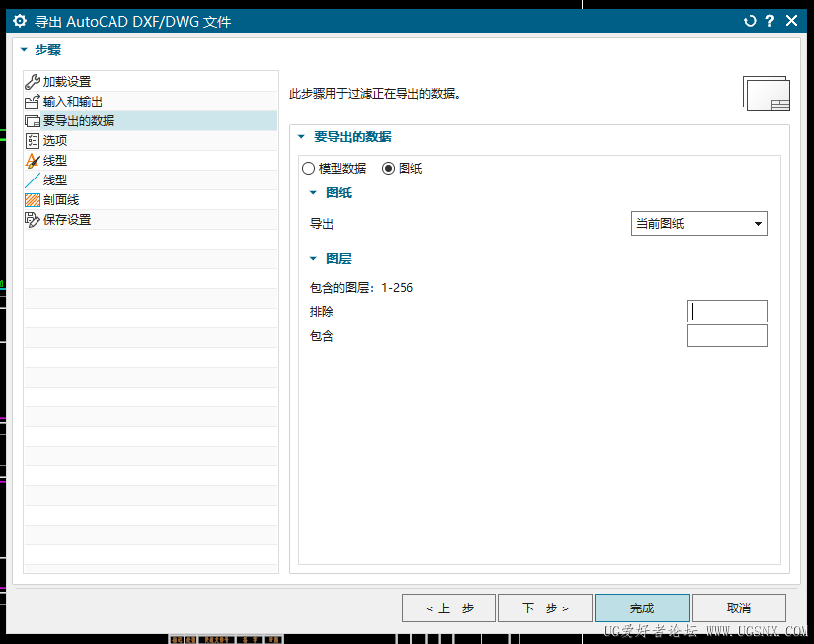Click the dialog settings gear icon

(19, 21)
